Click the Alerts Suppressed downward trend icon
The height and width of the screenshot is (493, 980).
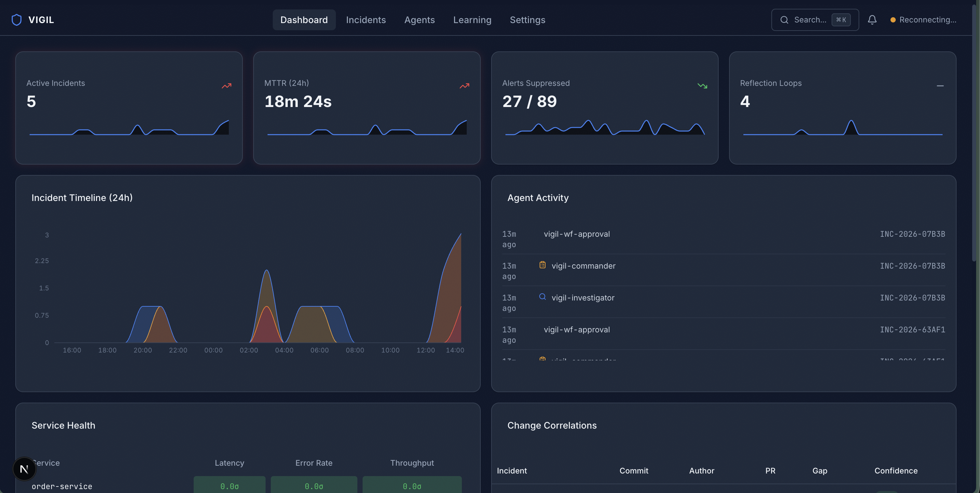pos(702,86)
